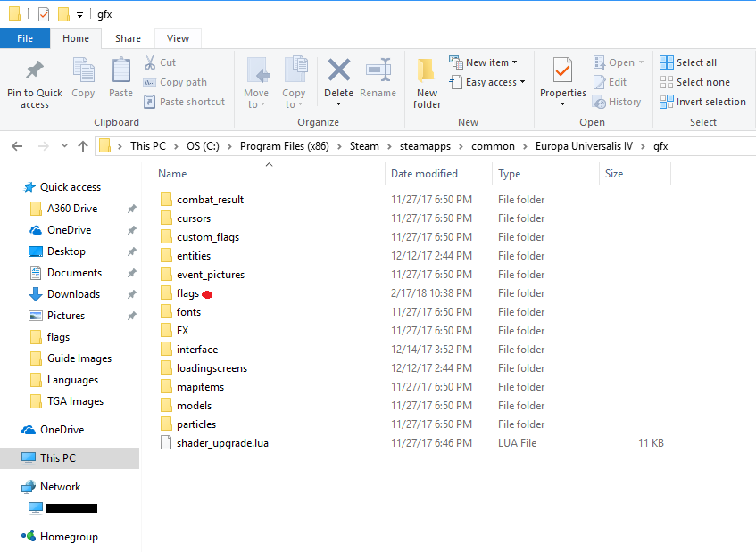
Task: Expand chevron after This PC breadcrumb
Action: pyautogui.click(x=176, y=146)
